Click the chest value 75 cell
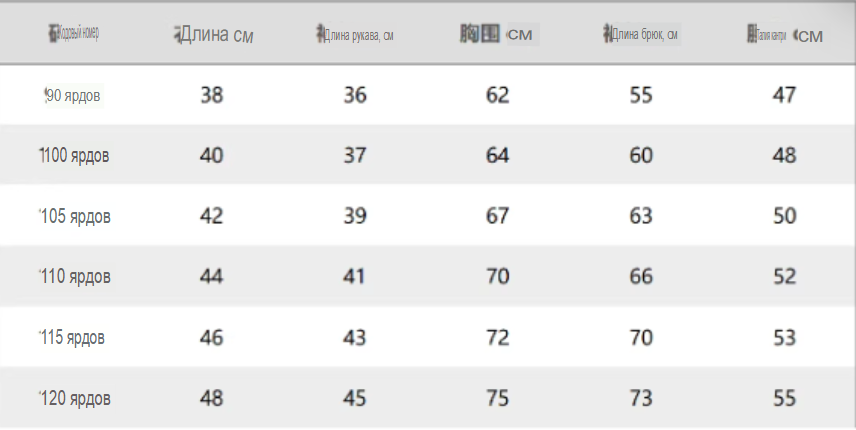Viewport: 856px width, 430px height. [x=498, y=399]
